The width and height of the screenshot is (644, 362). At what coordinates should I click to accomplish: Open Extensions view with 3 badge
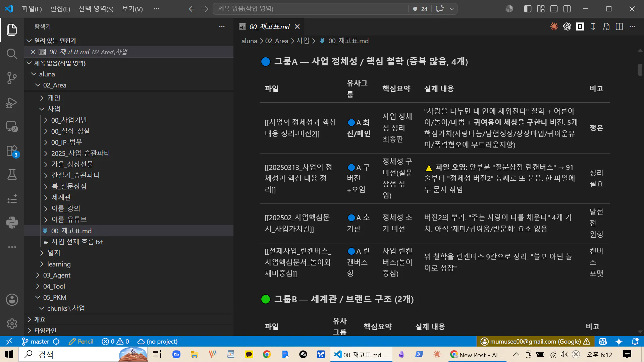[12, 150]
